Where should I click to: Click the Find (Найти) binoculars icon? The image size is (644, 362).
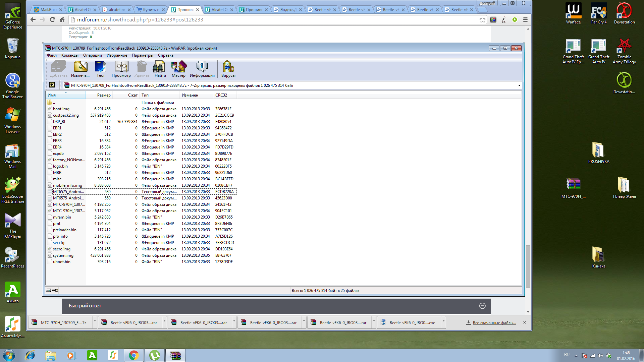pos(160,69)
